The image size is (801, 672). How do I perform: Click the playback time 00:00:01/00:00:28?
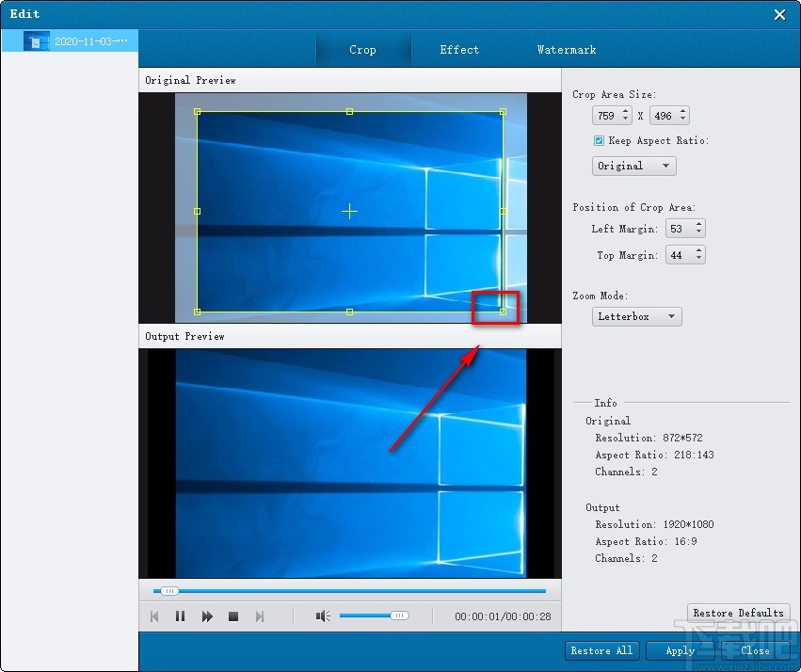pos(503,616)
